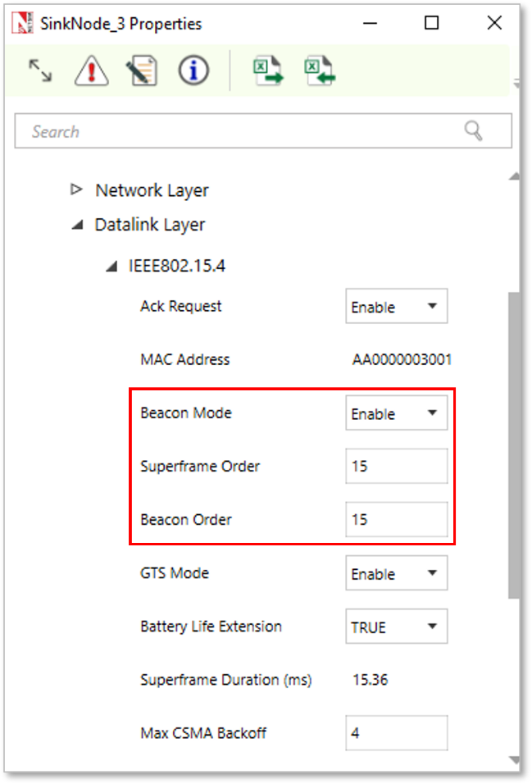
Task: Collapse the Datalink Layer section
Action: pyautogui.click(x=77, y=225)
